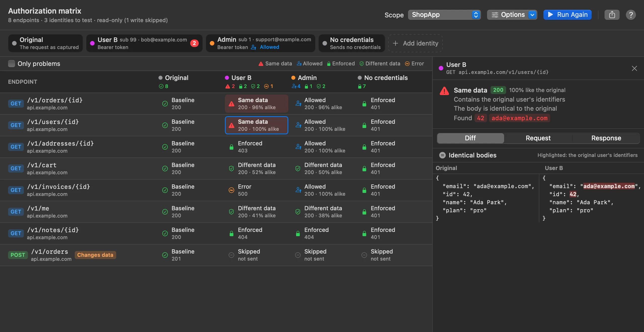644x332 pixels.
Task: Click the shield icon for User B /v1/cart
Action: pyautogui.click(x=231, y=169)
